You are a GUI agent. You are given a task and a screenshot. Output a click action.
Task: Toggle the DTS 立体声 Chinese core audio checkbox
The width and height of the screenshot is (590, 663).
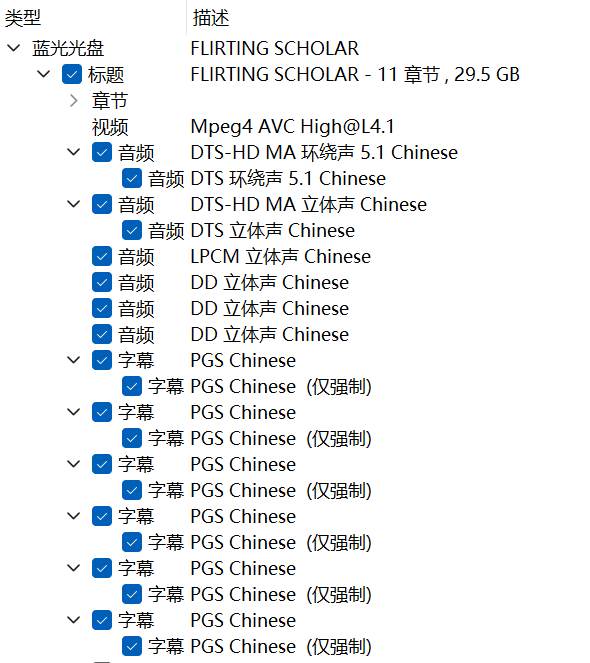(x=132, y=230)
